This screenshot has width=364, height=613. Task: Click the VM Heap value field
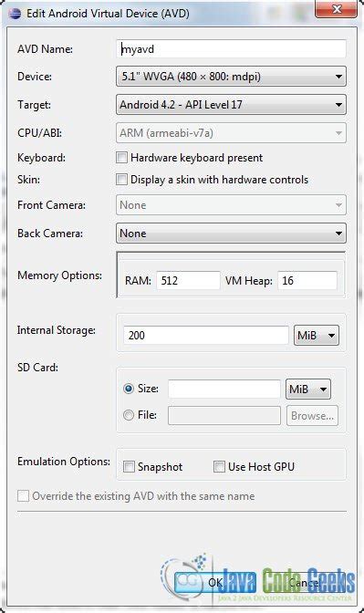(307, 281)
